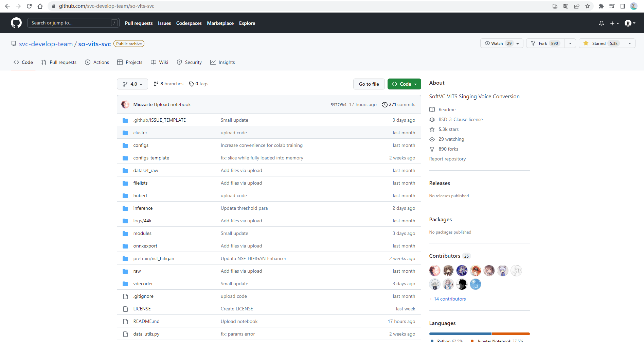Bookmark this page with the star icon

[x=588, y=6]
